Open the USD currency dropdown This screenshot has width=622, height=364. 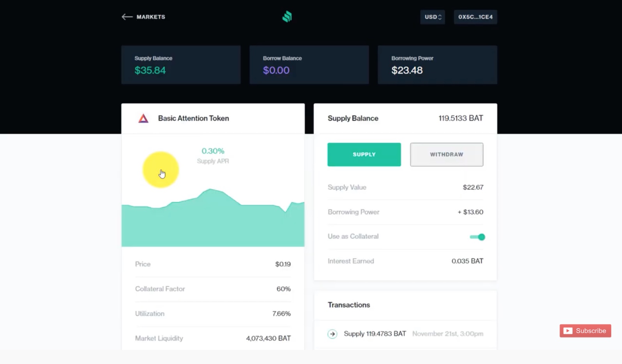(x=433, y=17)
